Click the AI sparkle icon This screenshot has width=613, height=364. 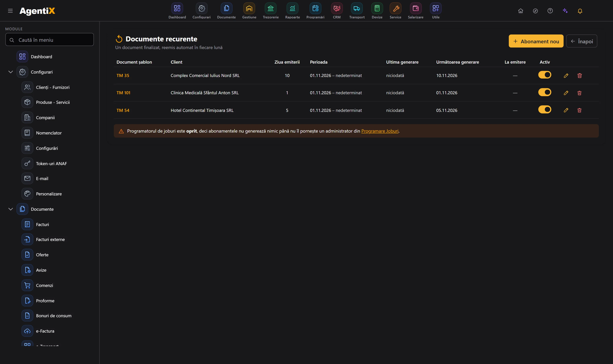(x=565, y=11)
